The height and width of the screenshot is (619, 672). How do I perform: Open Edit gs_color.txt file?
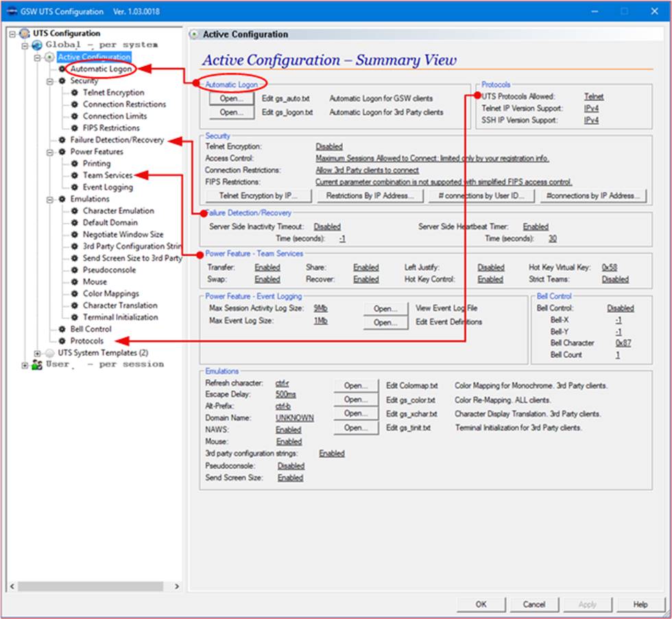(x=356, y=400)
